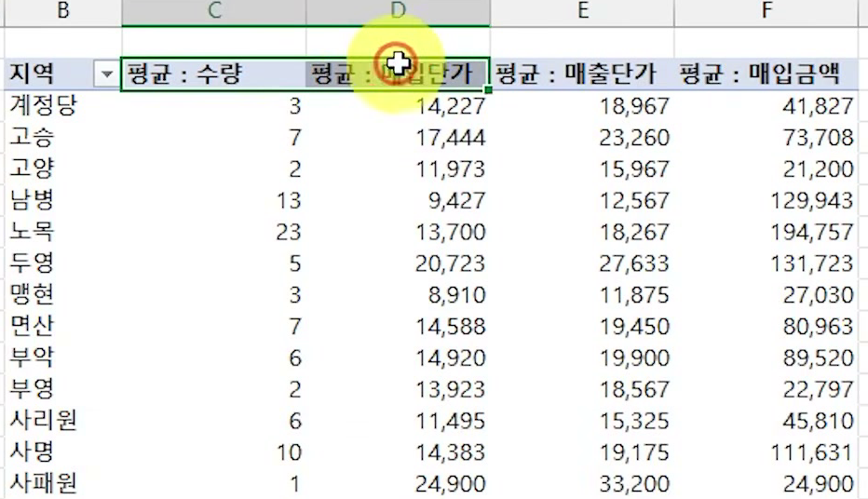The height and width of the screenshot is (499, 868).
Task: Click the cell with value 21,200
Action: (766, 169)
